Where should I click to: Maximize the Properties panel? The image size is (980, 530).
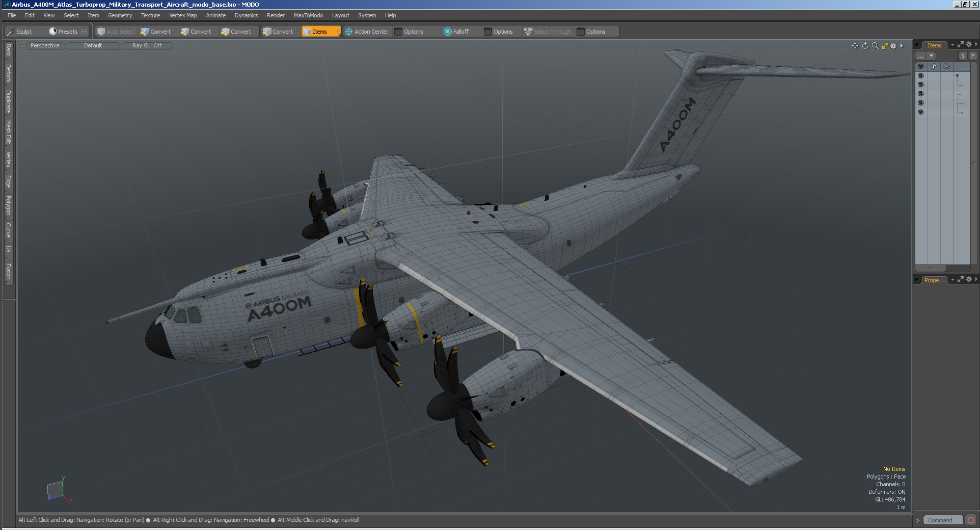click(x=961, y=280)
